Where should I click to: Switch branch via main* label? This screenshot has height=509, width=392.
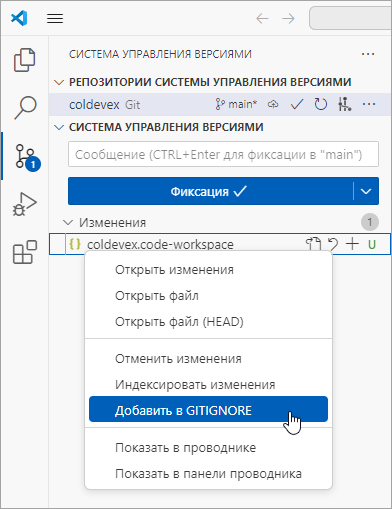click(x=236, y=105)
